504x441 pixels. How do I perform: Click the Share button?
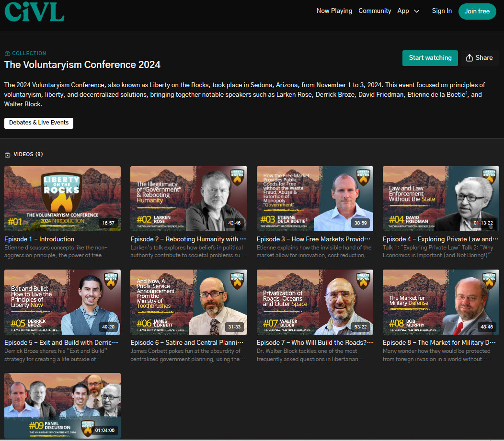click(480, 58)
